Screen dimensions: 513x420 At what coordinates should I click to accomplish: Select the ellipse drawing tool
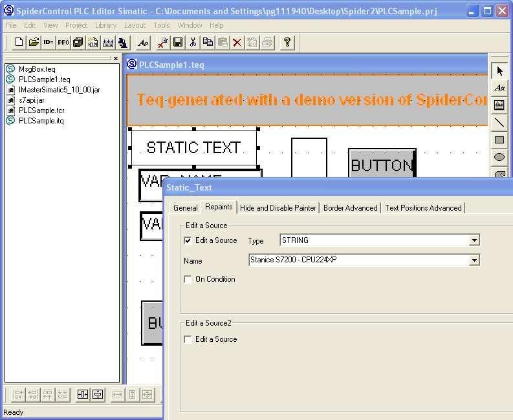499,157
